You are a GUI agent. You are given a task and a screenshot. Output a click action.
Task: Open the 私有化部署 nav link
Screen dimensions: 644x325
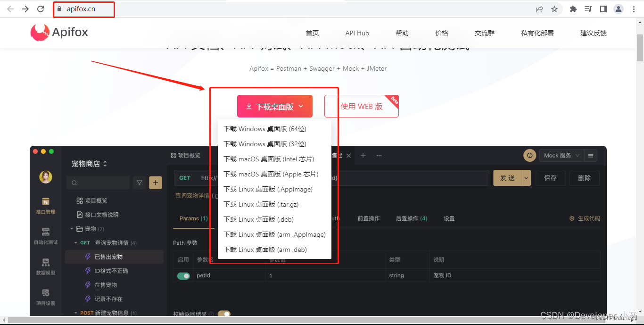tap(537, 33)
